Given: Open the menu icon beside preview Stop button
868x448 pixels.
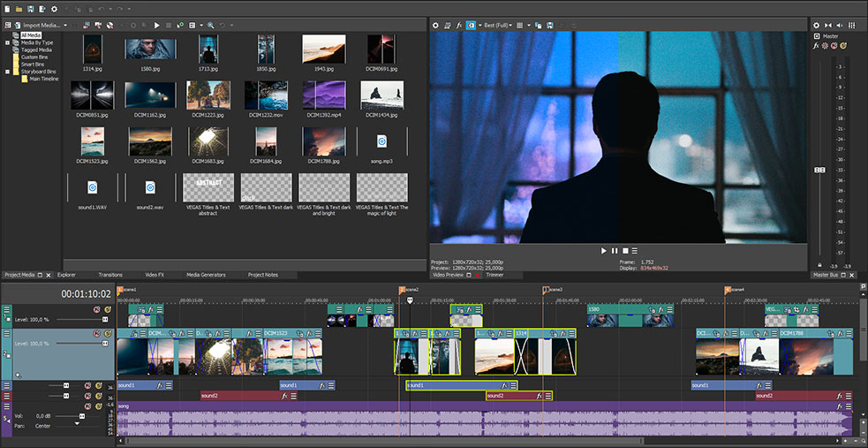Looking at the screenshot, I should (635, 251).
